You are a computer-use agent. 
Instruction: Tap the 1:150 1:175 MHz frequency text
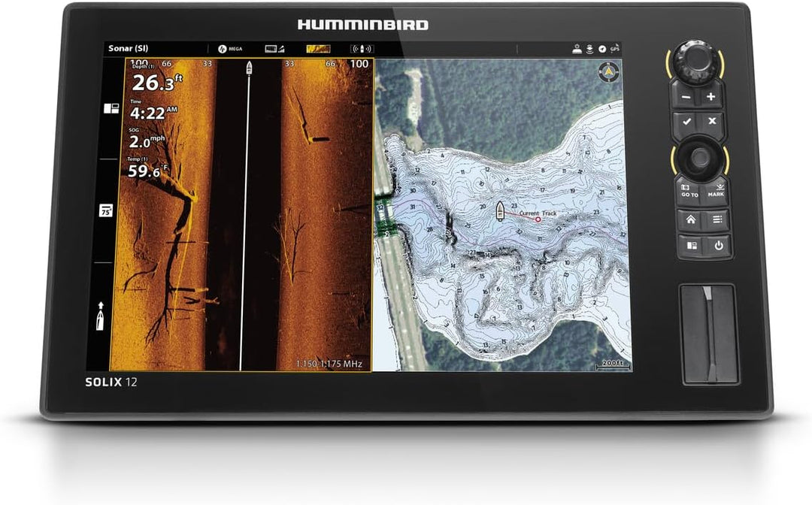coord(329,364)
